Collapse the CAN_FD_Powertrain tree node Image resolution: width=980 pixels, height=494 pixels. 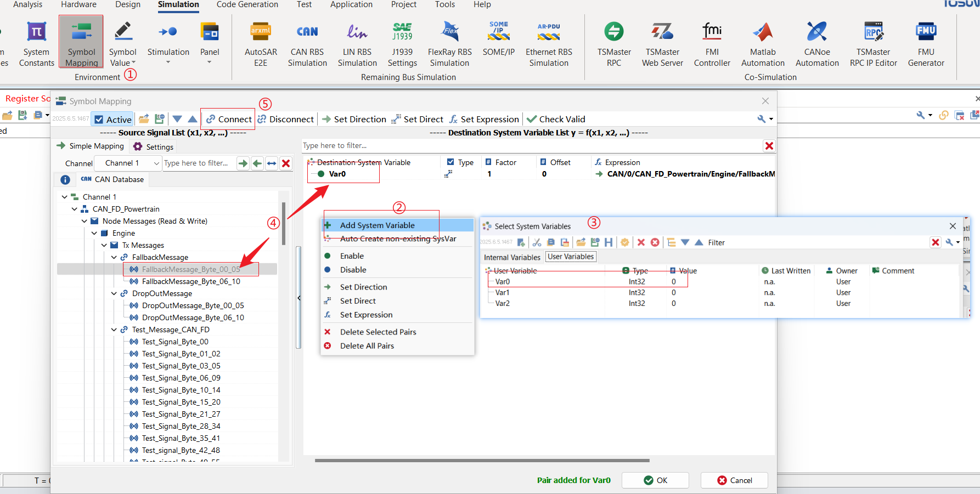pos(75,209)
